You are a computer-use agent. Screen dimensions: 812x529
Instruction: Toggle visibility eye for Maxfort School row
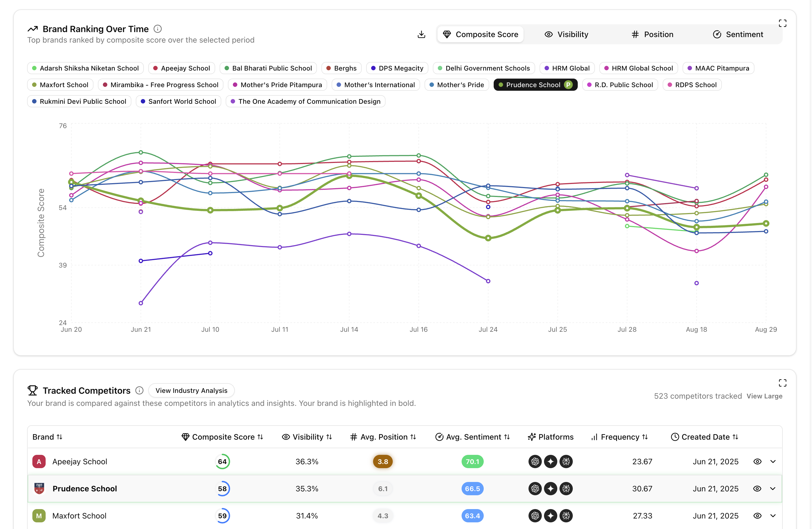pyautogui.click(x=757, y=516)
